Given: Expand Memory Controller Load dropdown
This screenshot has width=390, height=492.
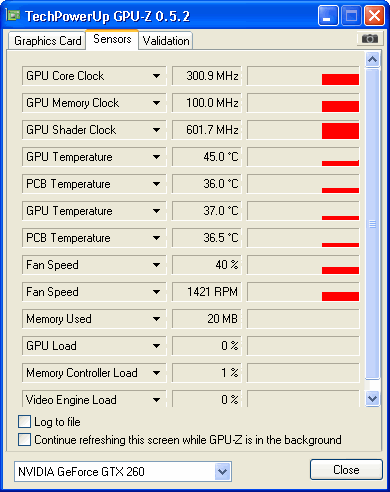Looking at the screenshot, I should 156,373.
